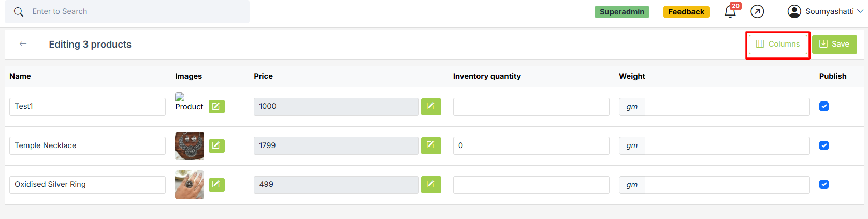This screenshot has height=219, width=868.
Task: Edit image for Test1 product
Action: (x=216, y=107)
